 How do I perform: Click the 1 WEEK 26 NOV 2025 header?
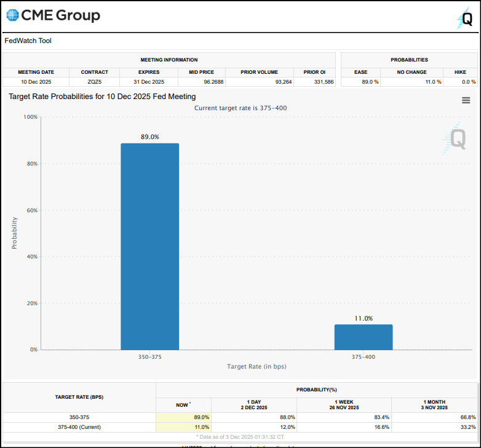pyautogui.click(x=344, y=405)
